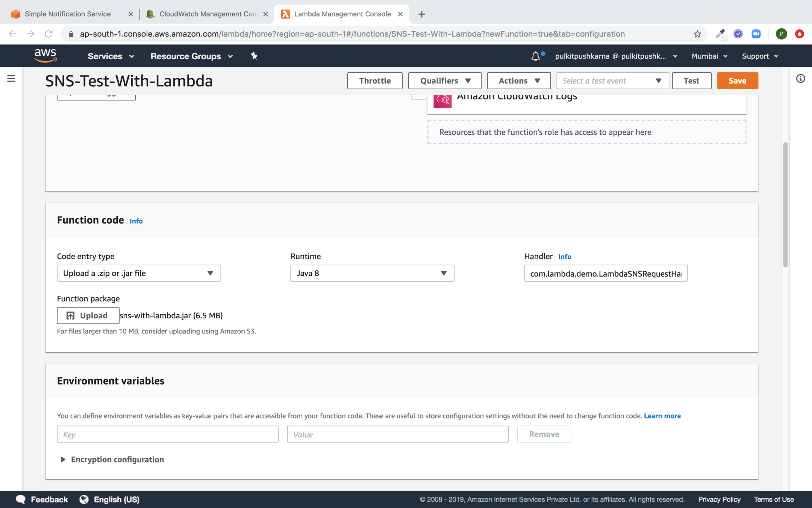The width and height of the screenshot is (812, 508).
Task: Click the page vertical scrollbar
Action: tap(785, 205)
